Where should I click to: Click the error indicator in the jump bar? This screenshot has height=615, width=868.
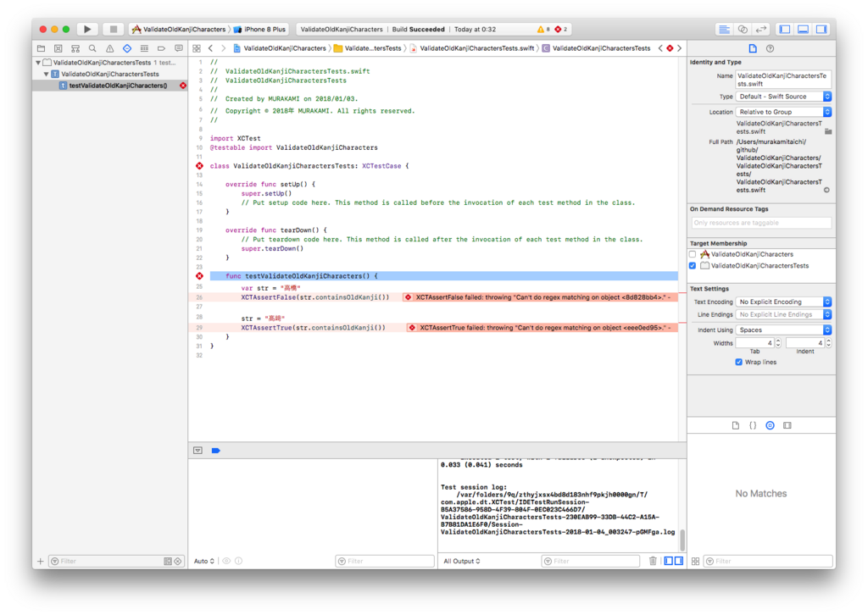click(670, 48)
